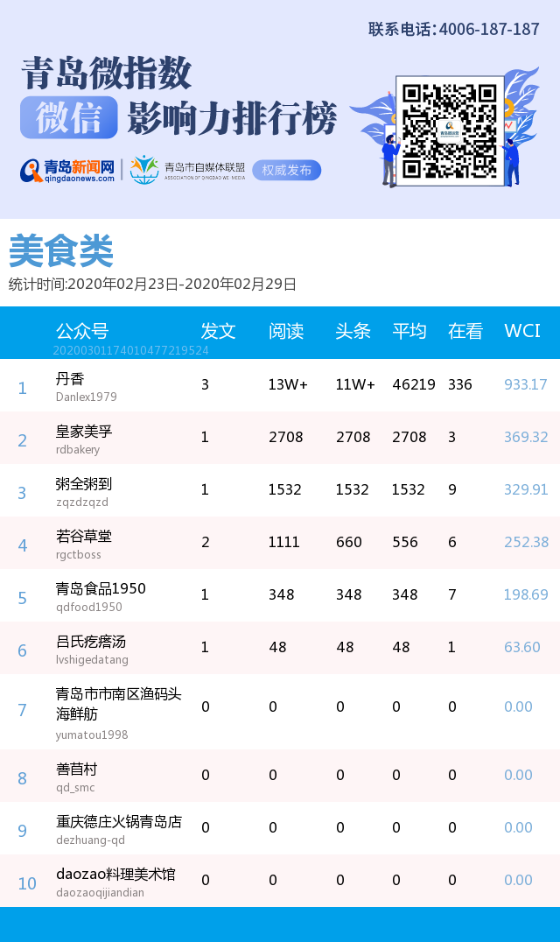The width and height of the screenshot is (560, 942).
Task: Open the 皇家美孚 account entry
Action: click(84, 432)
